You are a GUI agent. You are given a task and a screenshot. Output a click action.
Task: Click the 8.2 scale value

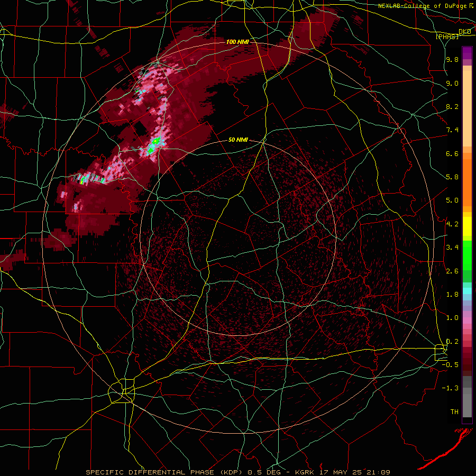tap(452, 106)
